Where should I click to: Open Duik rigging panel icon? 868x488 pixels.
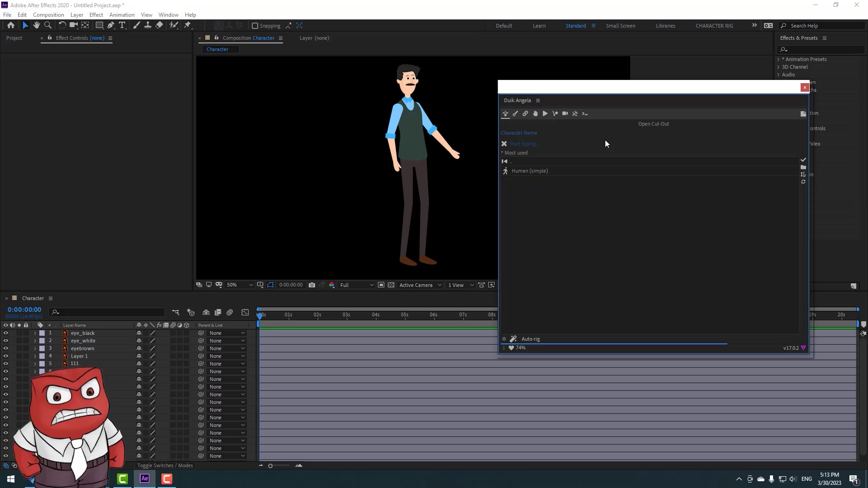click(505, 113)
